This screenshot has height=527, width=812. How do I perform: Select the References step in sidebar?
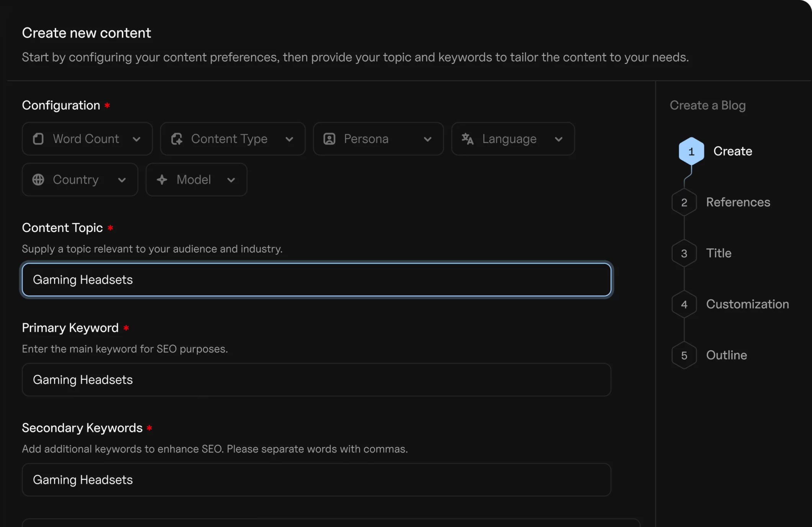[738, 202]
